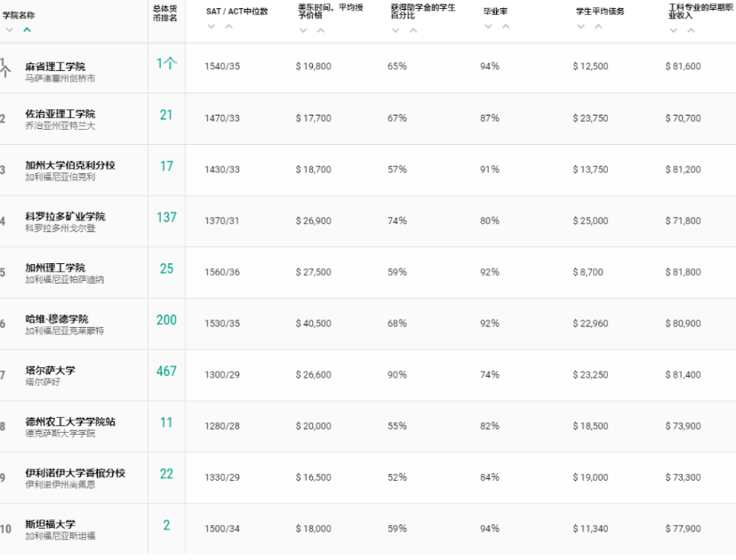Select 加州大学伯克利分校 in the list

[69, 165]
